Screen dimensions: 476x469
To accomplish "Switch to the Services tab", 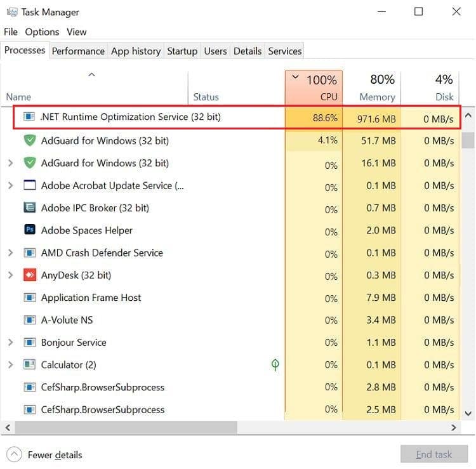I will coord(285,51).
